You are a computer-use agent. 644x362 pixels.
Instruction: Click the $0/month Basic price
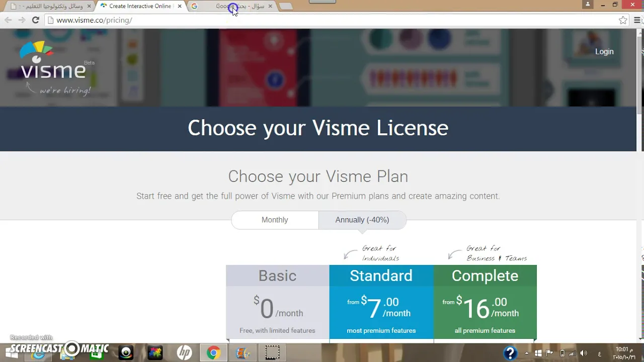click(x=278, y=308)
